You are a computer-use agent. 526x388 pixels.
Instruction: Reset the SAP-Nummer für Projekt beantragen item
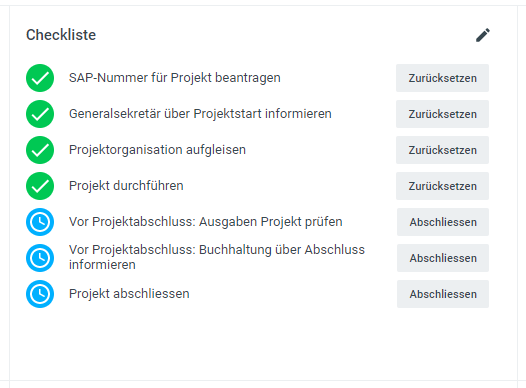(442, 78)
